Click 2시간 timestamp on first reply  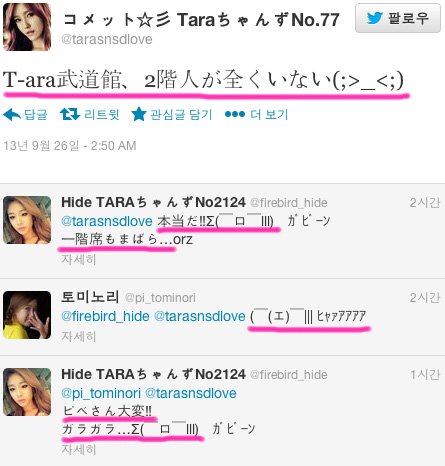click(425, 203)
